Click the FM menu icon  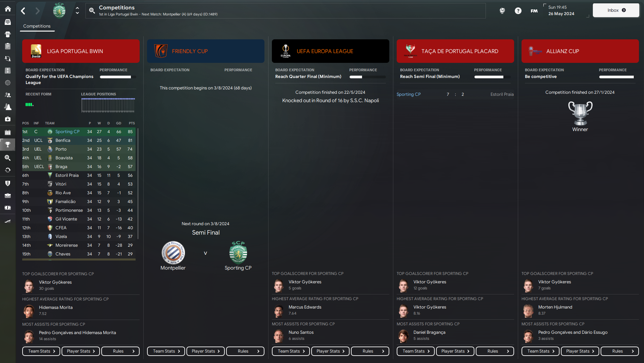pos(534,11)
